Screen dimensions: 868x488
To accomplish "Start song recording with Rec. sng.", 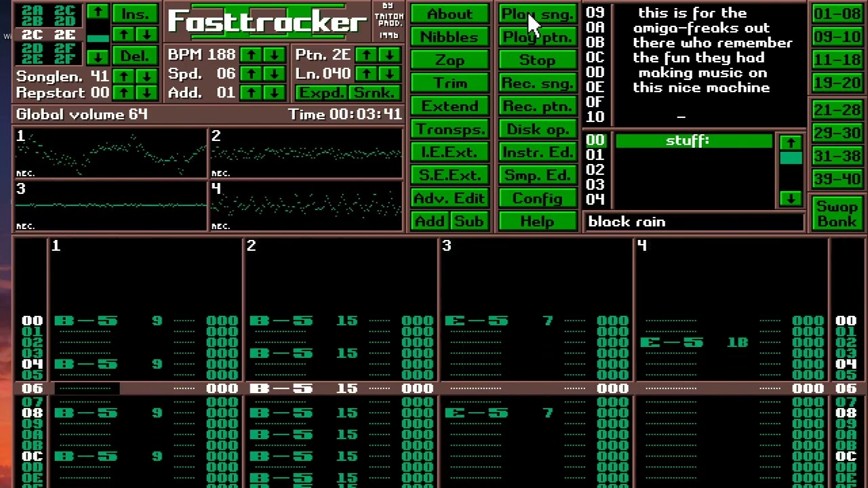I will tap(538, 83).
